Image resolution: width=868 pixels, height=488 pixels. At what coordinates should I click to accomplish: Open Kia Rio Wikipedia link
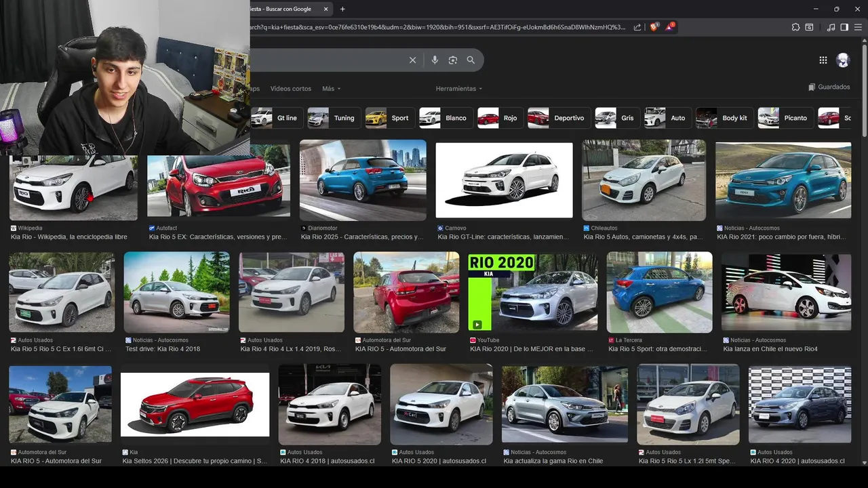click(69, 237)
